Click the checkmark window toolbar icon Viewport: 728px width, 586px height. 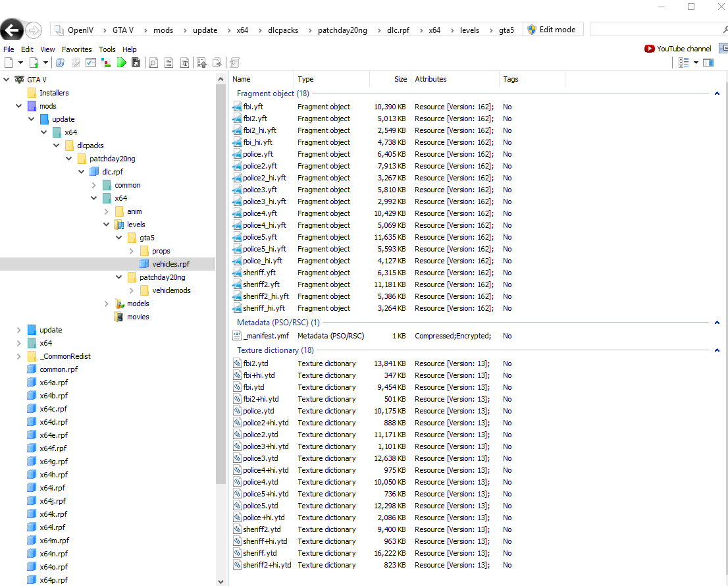[91, 63]
